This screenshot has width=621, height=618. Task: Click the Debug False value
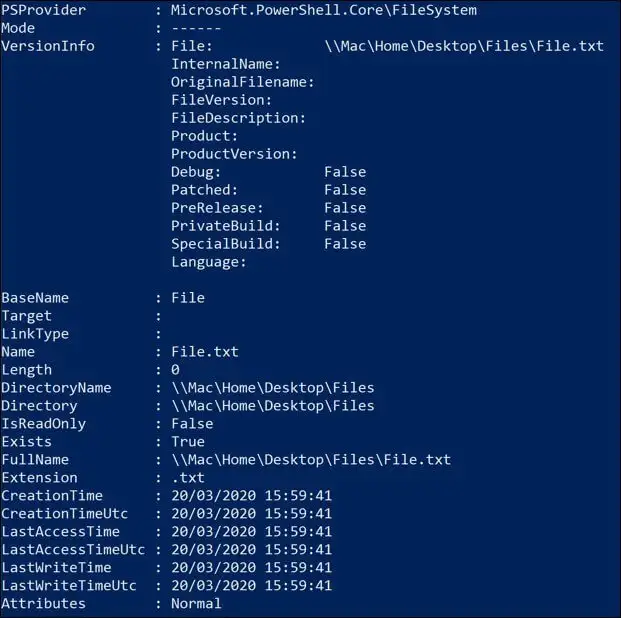pyautogui.click(x=345, y=172)
